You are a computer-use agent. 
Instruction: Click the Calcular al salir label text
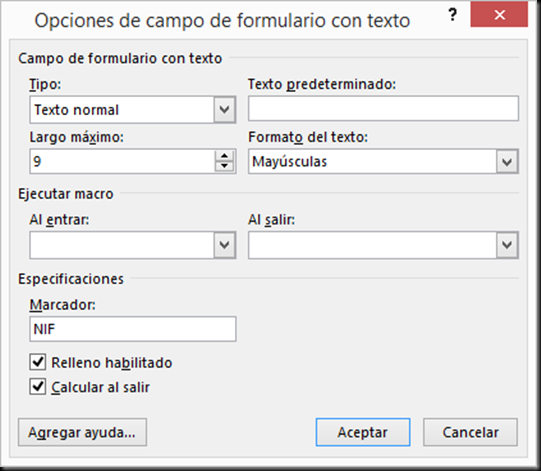[x=100, y=387]
